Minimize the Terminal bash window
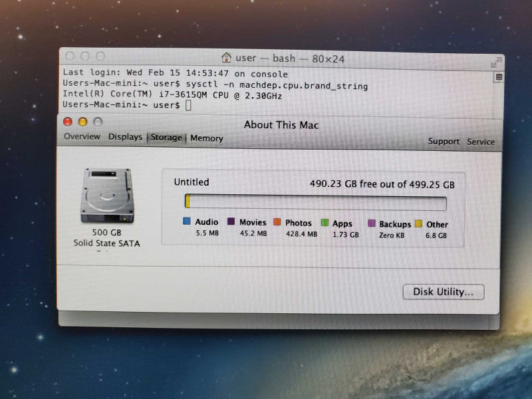The width and height of the screenshot is (532, 399). point(85,56)
